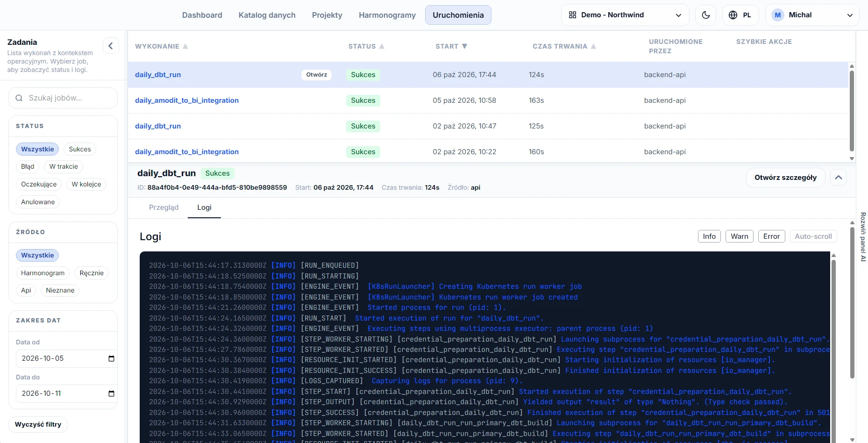Open calendar picker for Data od

[x=111, y=358]
